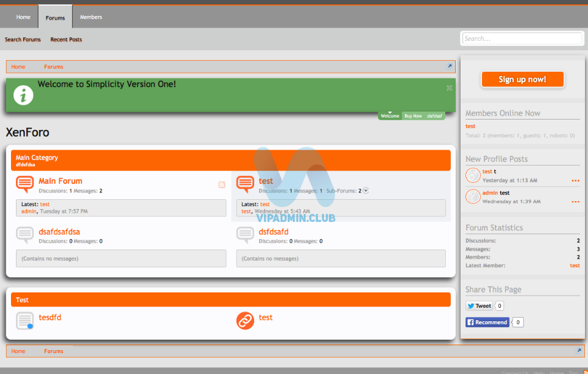
Task: Click '(Contains no messages)' under dsafdsafdsa
Action: click(x=50, y=259)
